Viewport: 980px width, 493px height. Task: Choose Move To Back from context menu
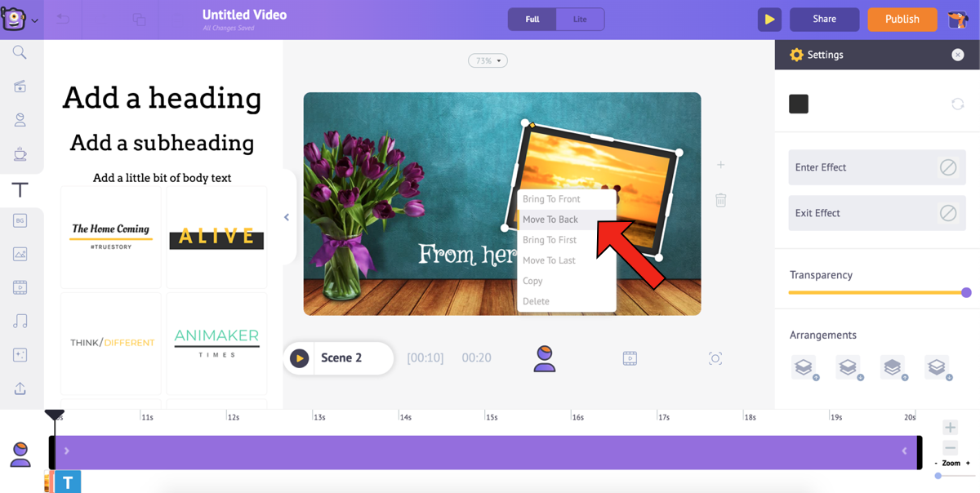click(550, 220)
